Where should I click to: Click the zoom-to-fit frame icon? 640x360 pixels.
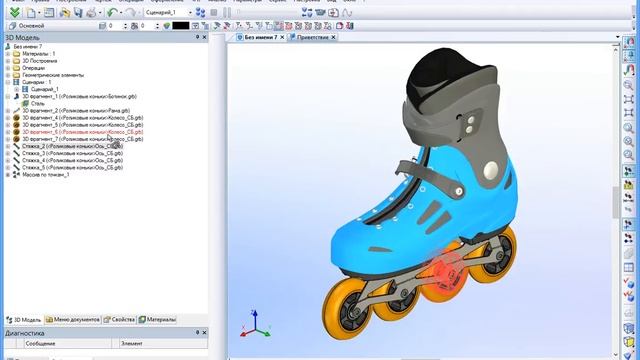(629, 99)
